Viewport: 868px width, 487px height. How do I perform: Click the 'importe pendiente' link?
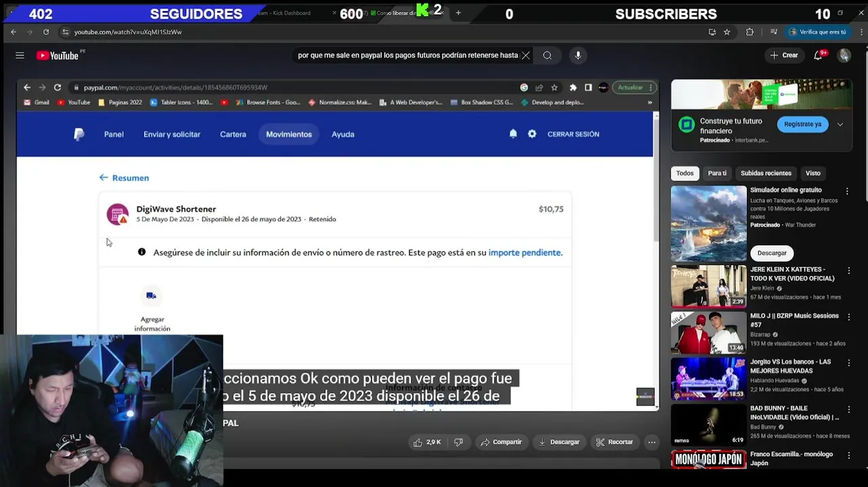[524, 252]
